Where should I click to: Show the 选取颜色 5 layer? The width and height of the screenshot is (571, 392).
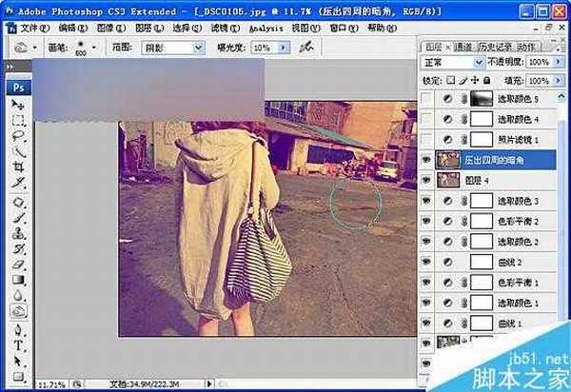coord(426,99)
